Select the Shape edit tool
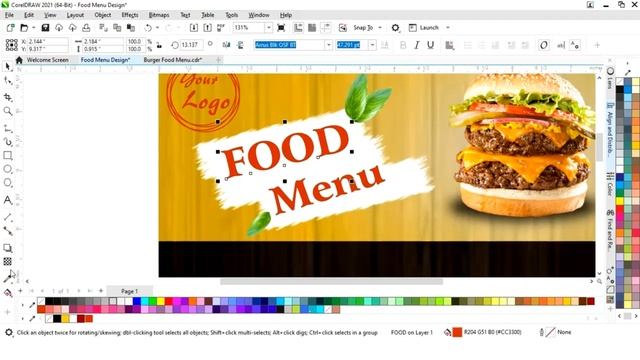Screen dimensions: 640x360 point(8,81)
